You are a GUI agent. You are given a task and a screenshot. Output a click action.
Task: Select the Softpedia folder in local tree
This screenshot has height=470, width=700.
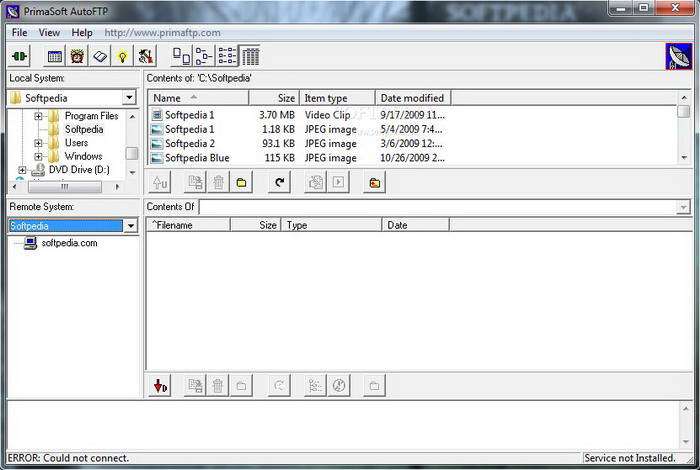(84, 129)
